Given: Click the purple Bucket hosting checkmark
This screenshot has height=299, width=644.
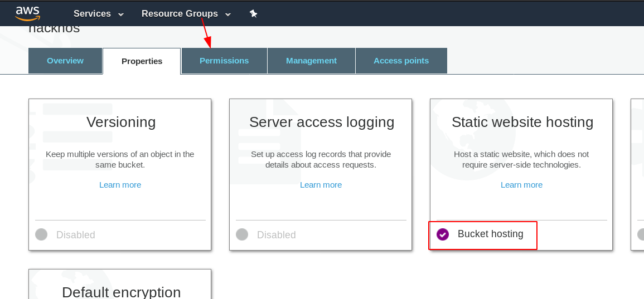Looking at the screenshot, I should [443, 234].
